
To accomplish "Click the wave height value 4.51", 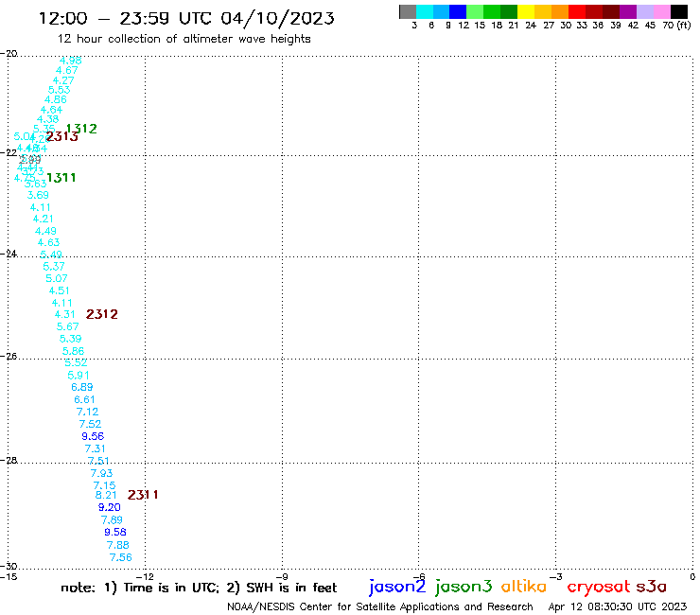I will click(x=60, y=290).
